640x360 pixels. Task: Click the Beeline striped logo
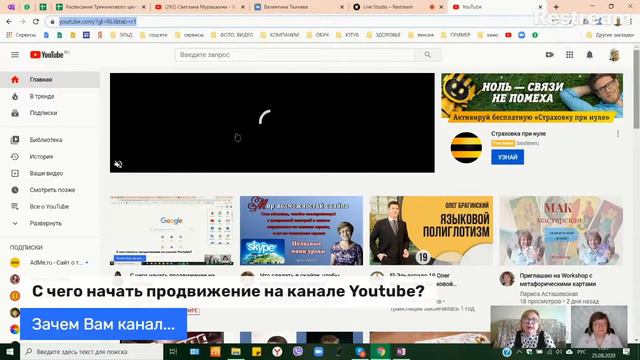[x=466, y=148]
